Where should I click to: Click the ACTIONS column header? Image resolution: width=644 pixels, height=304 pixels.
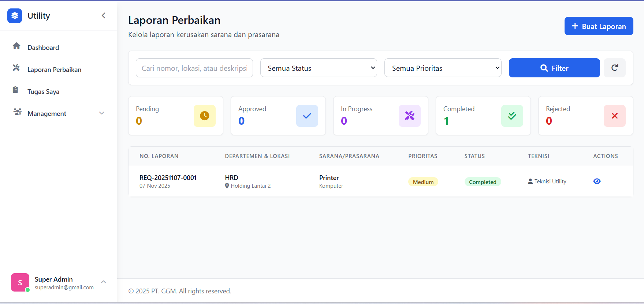(x=606, y=156)
